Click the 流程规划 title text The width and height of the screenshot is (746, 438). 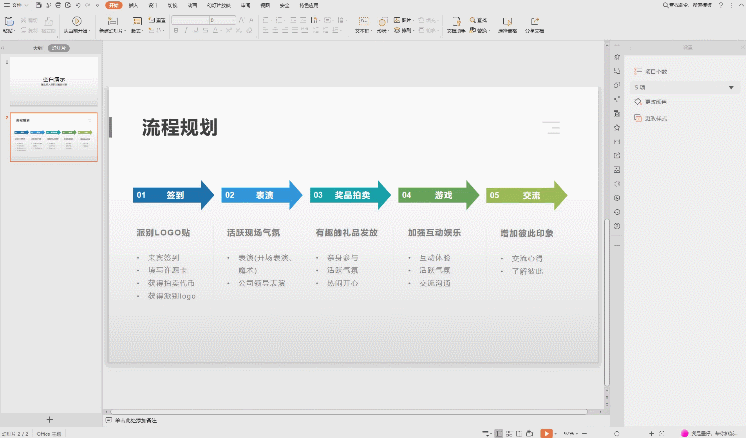click(x=180, y=127)
